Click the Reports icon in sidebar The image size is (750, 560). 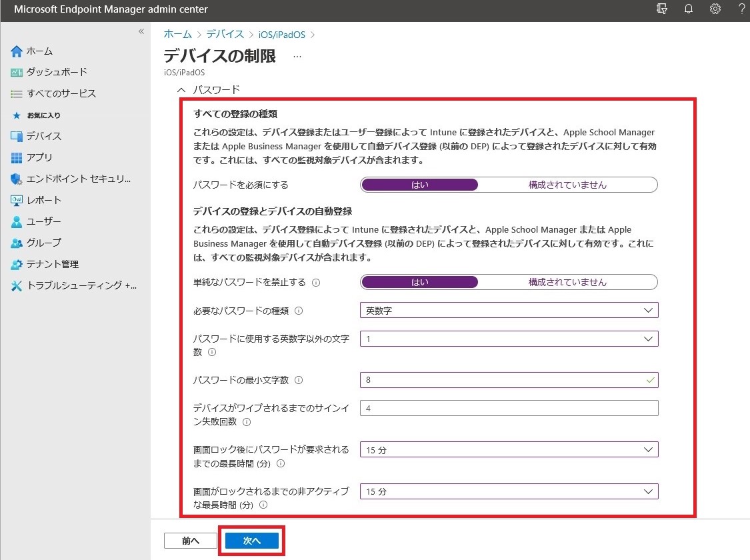(16, 201)
